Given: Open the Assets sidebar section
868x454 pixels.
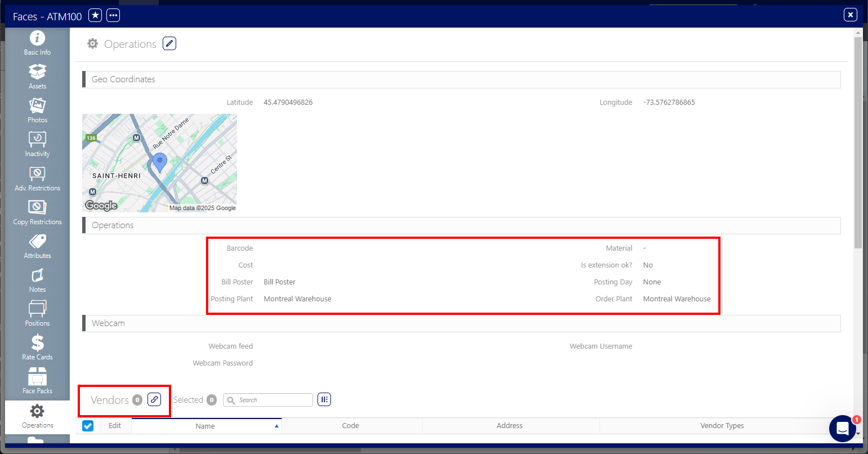Looking at the screenshot, I should [37, 77].
